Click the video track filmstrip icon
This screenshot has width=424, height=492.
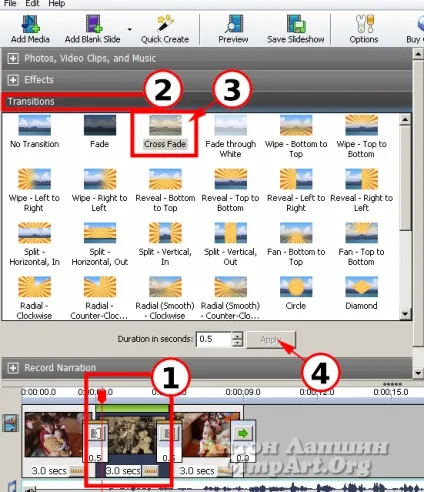10,423
